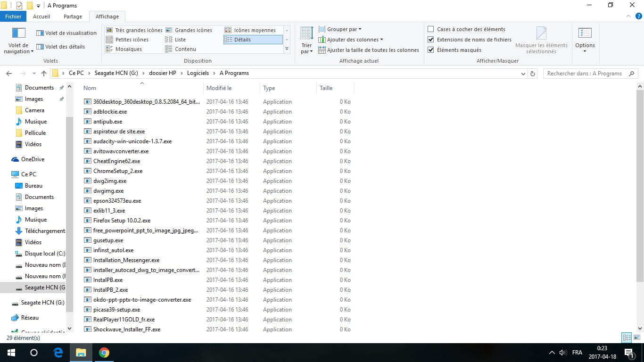The height and width of the screenshot is (362, 644).
Task: Sort by the Modifié le column header
Action: 231,88
